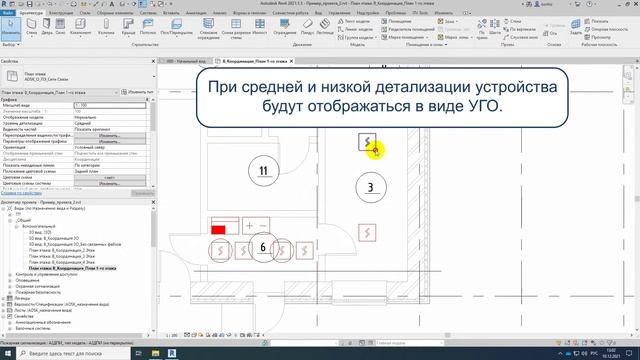
Task: Collapse the Вспомогательный tree node
Action: tap(17, 226)
